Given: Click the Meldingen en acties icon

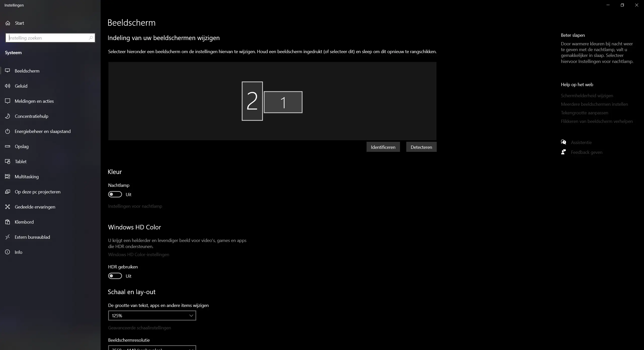Looking at the screenshot, I should pyautogui.click(x=8, y=101).
